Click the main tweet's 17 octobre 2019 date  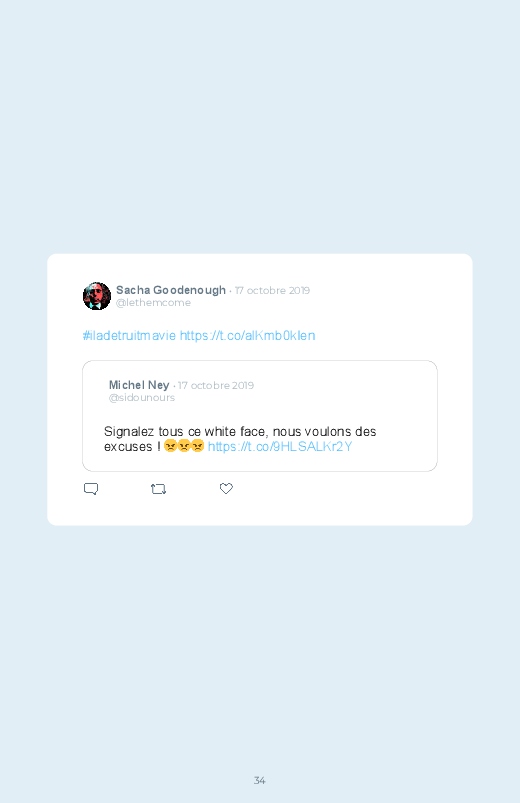click(272, 290)
